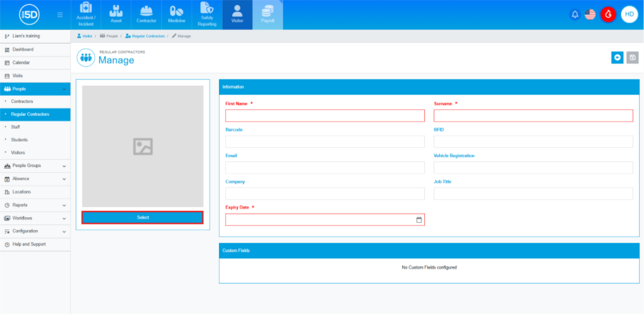Open the Medicine module
Screen dimensions: 644x315
point(176,14)
